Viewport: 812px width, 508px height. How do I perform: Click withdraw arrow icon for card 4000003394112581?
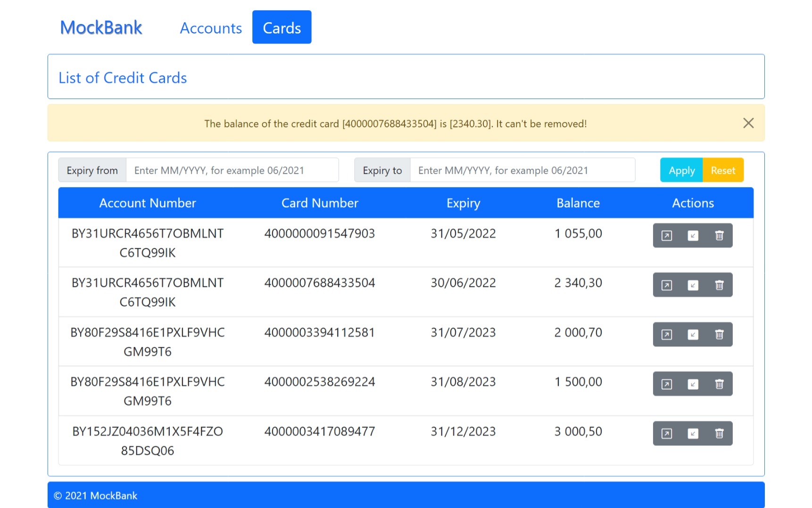(x=666, y=335)
